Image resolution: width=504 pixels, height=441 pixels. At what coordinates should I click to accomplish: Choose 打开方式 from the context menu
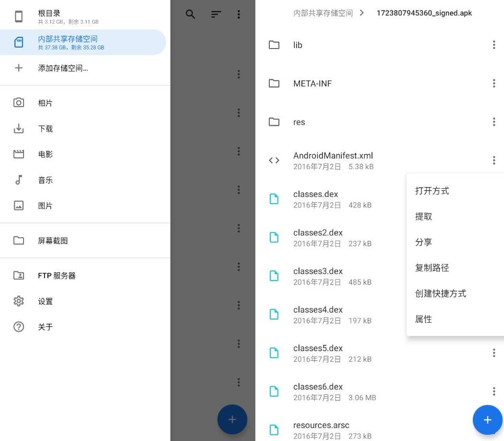[432, 191]
